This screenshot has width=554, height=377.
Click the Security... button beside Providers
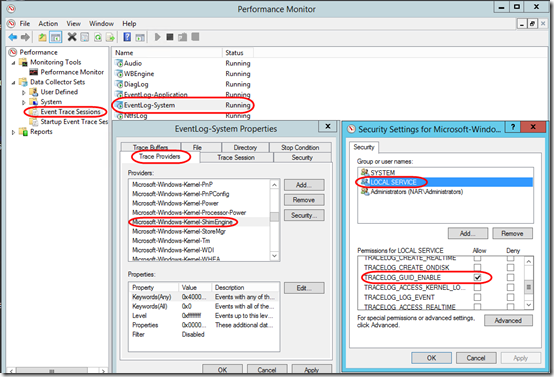(304, 215)
